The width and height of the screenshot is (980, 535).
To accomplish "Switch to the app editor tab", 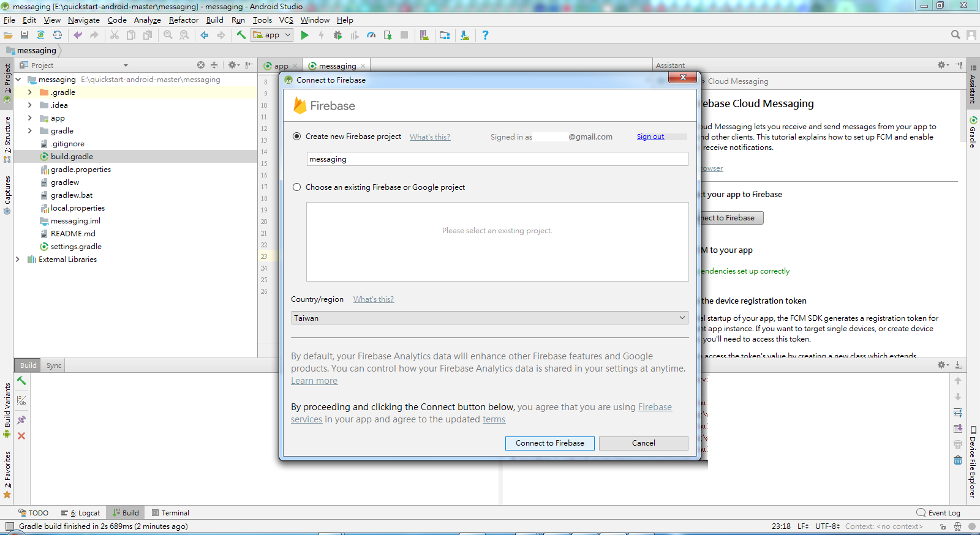I will tap(281, 65).
